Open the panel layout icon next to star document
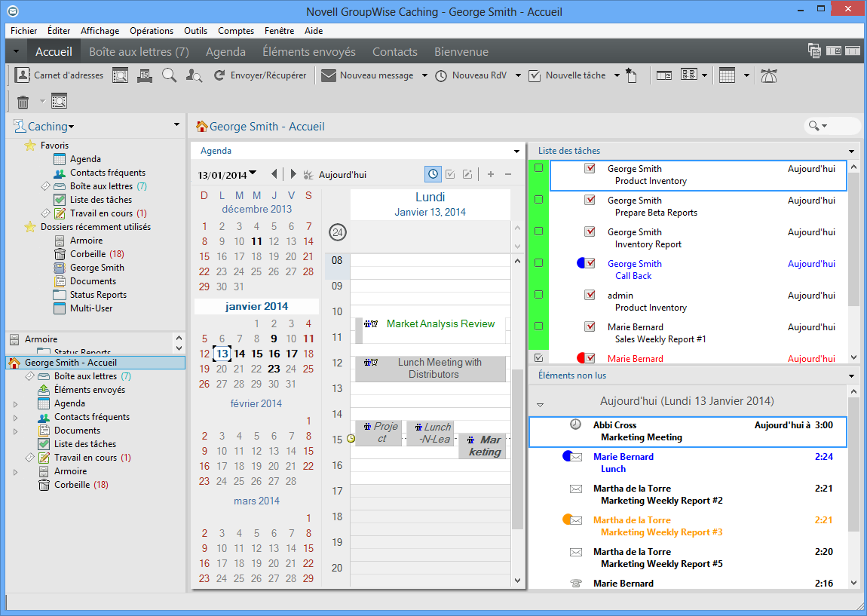The height and width of the screenshot is (616, 867). coord(664,75)
